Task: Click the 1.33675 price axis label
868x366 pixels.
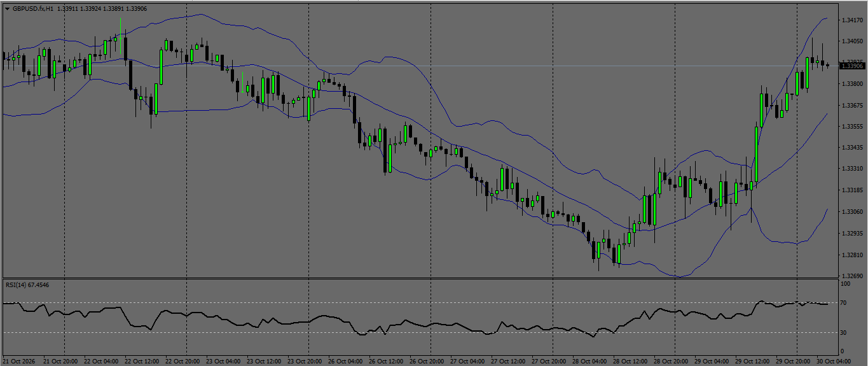Action: [852, 105]
